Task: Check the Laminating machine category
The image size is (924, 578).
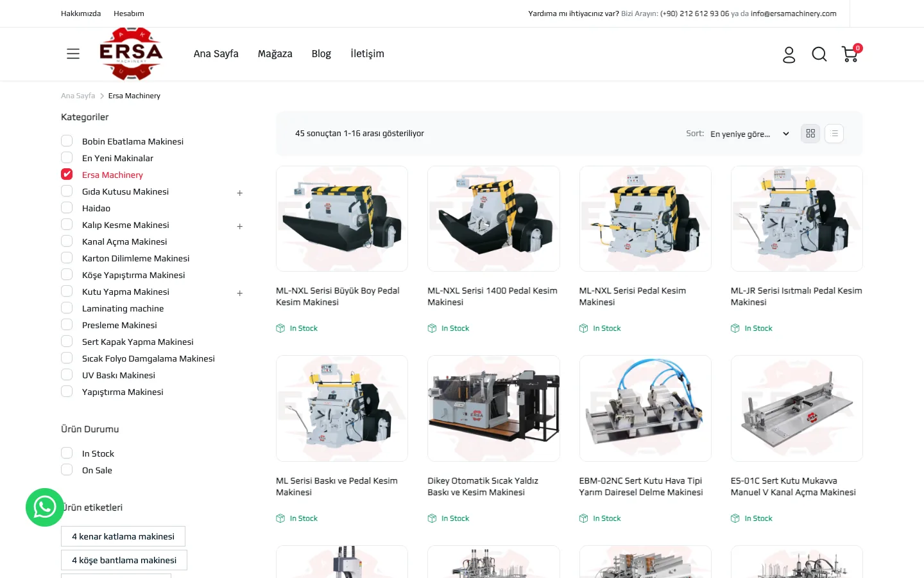Action: click(x=67, y=308)
